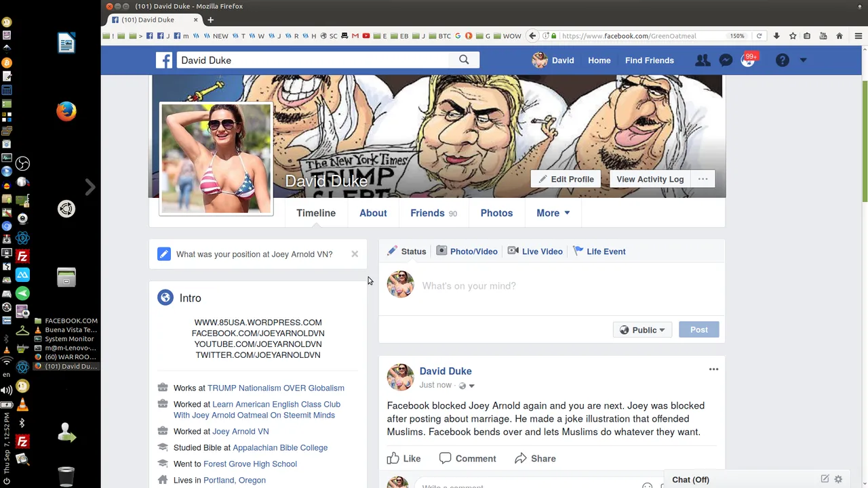The height and width of the screenshot is (488, 868).
Task: Click David profile link in top bar
Action: click(553, 60)
